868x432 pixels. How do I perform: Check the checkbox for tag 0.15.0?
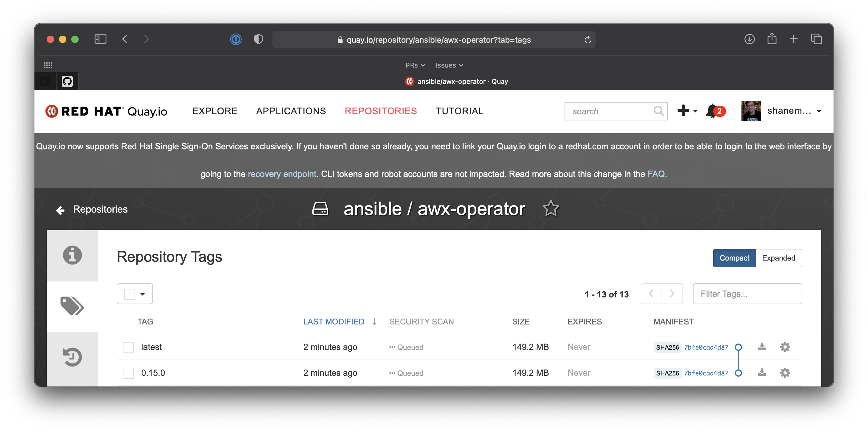coord(128,373)
